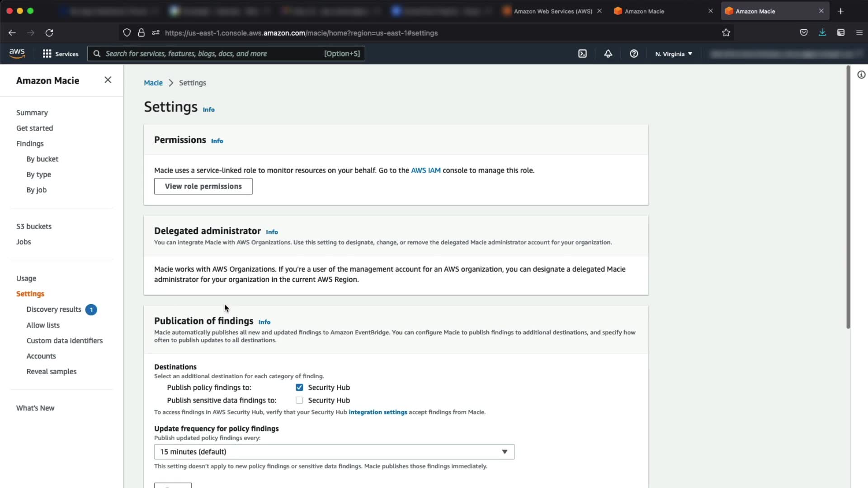This screenshot has width=868, height=488.
Task: Open AWS CloudShell icon in header
Action: (x=582, y=54)
